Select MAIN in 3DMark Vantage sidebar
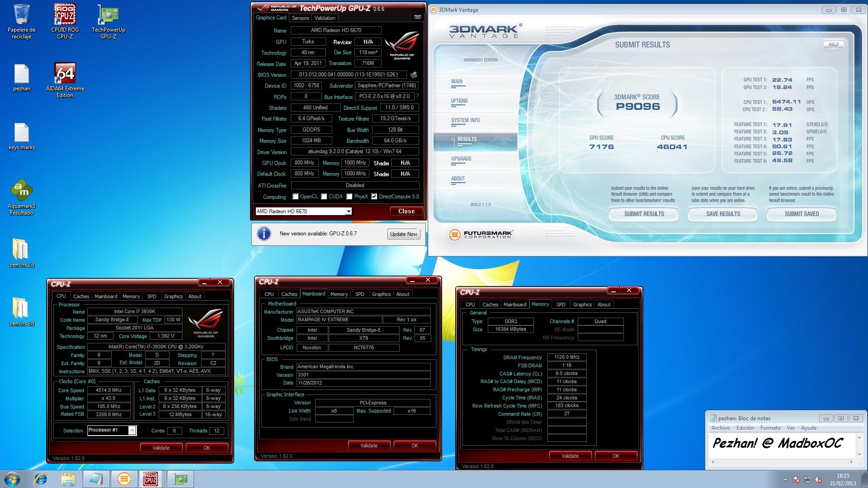 click(457, 82)
